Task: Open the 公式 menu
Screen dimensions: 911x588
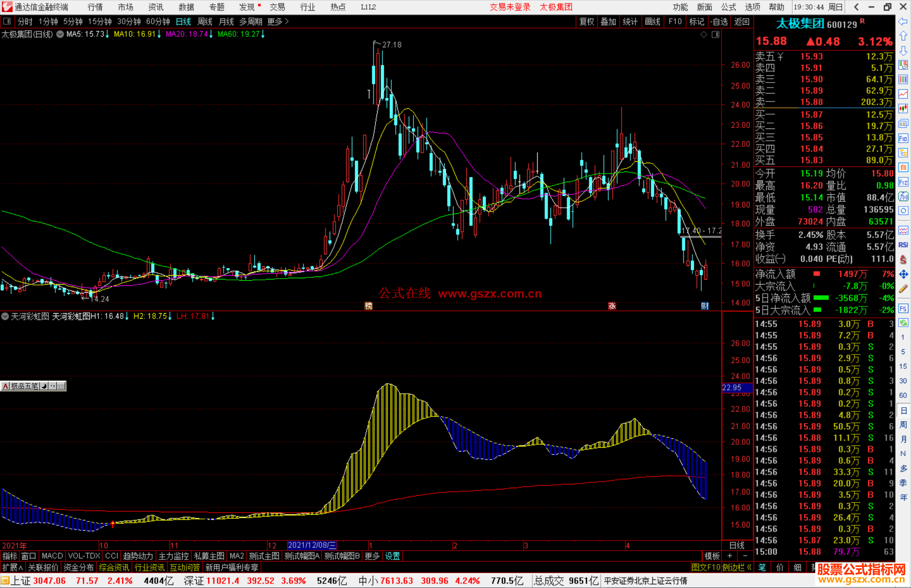Action: point(728,7)
